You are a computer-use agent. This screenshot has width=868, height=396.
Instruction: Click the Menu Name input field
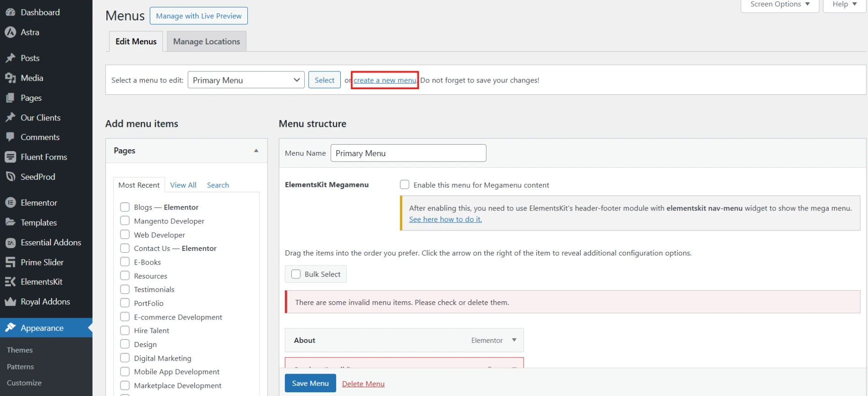coord(409,153)
